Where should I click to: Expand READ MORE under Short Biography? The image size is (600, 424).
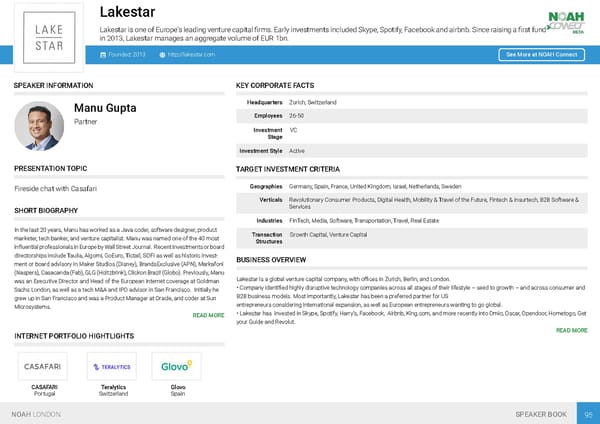(x=207, y=316)
